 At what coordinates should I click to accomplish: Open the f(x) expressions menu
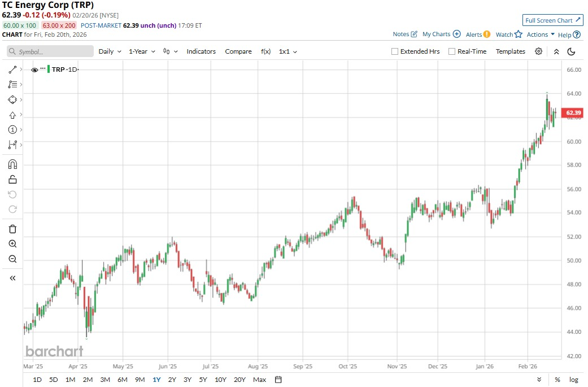[x=265, y=51]
